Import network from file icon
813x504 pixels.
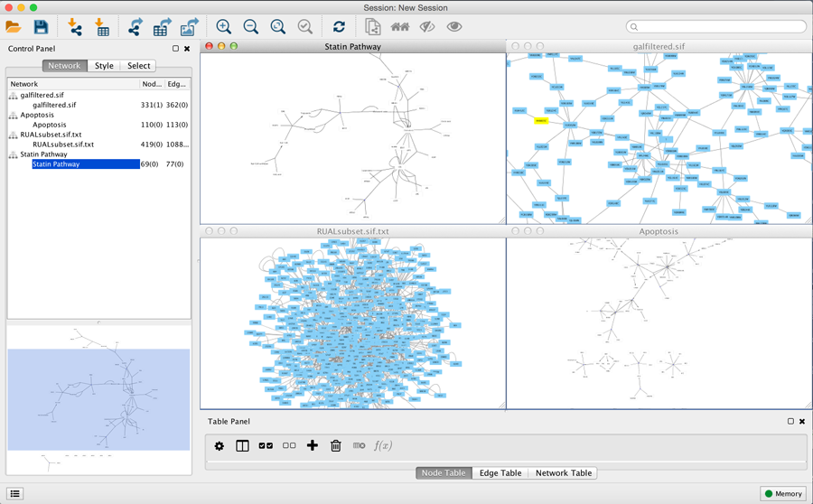pos(75,28)
